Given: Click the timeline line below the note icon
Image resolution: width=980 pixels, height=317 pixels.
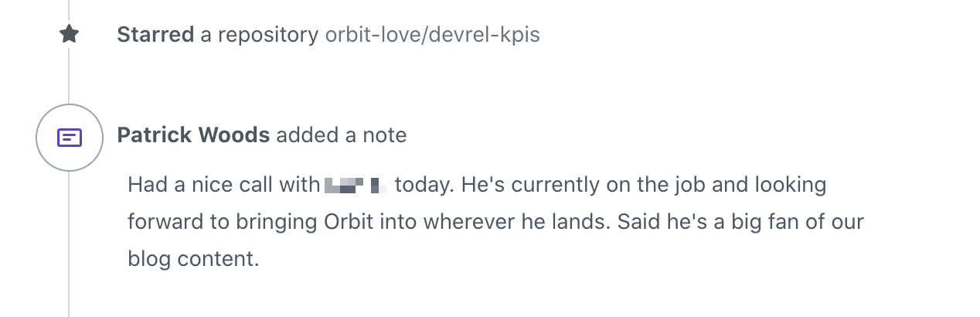Looking at the screenshot, I should [69, 240].
